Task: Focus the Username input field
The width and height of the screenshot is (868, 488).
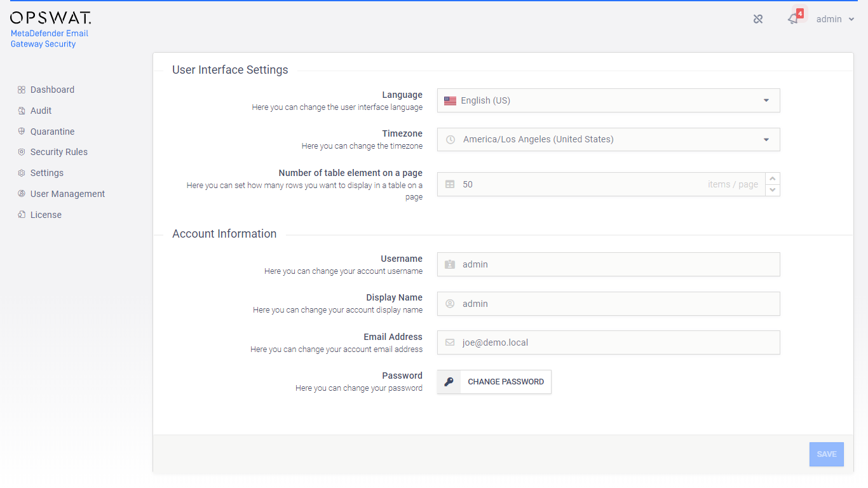Action: pos(608,264)
